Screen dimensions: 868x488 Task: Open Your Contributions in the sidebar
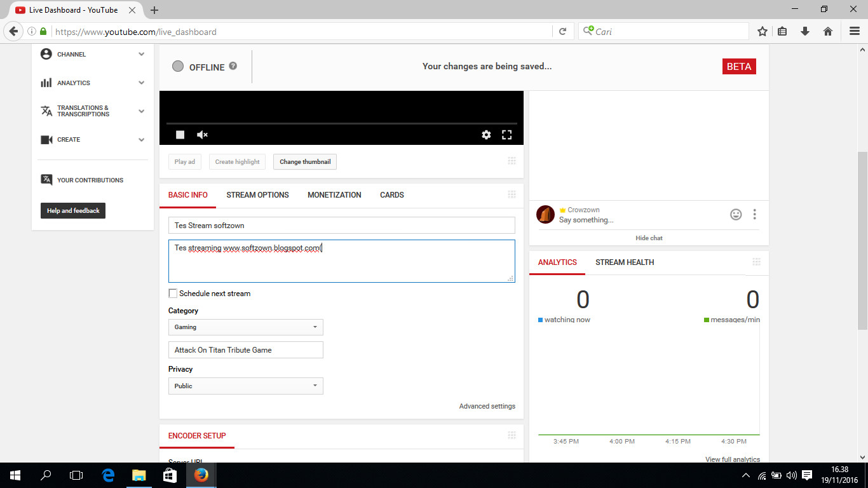[x=90, y=180]
